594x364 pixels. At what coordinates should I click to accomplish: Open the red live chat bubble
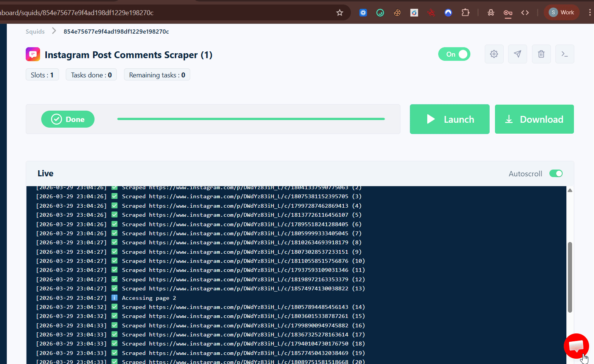click(576, 345)
